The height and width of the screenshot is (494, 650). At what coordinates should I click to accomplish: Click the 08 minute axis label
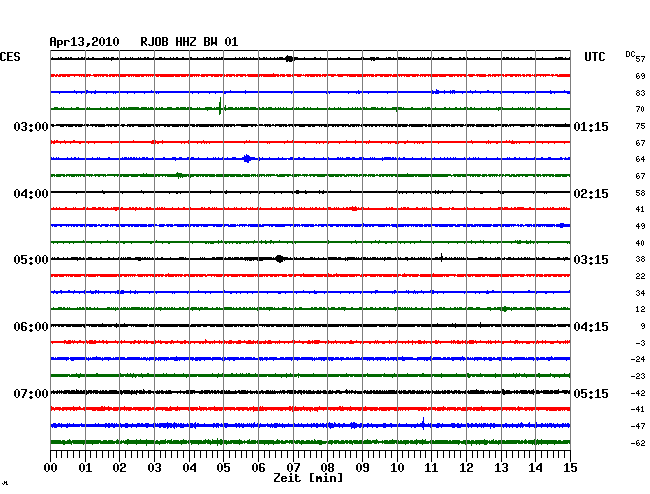[x=327, y=468]
